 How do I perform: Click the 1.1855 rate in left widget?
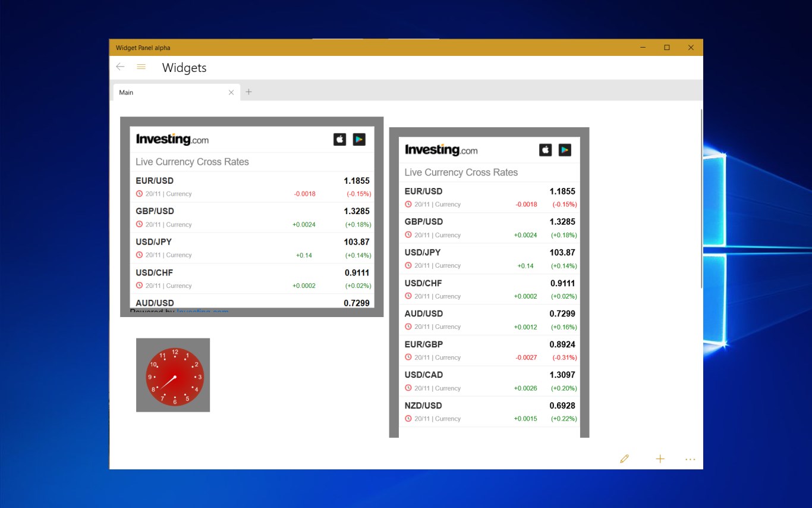(357, 181)
